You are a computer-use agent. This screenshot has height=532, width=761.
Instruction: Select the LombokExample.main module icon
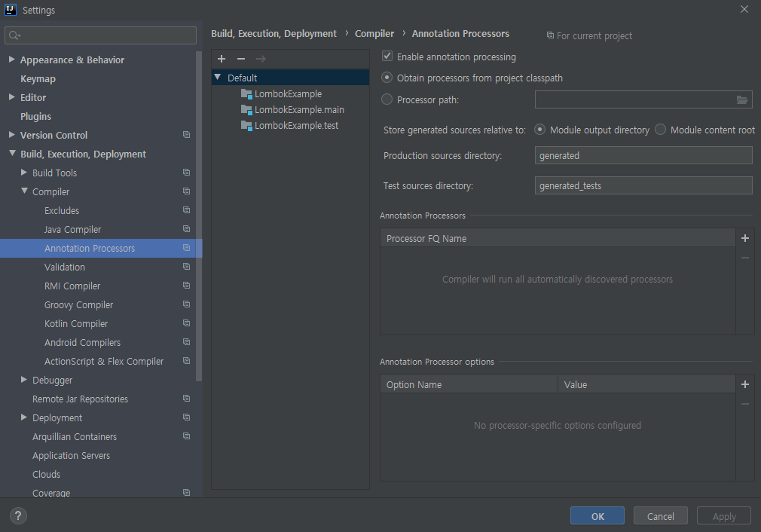[x=246, y=110]
